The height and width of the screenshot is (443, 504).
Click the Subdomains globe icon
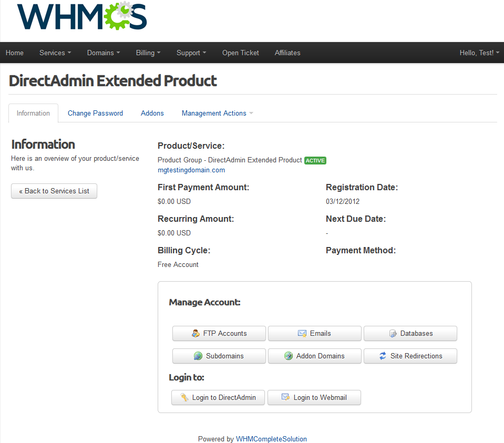(198, 356)
